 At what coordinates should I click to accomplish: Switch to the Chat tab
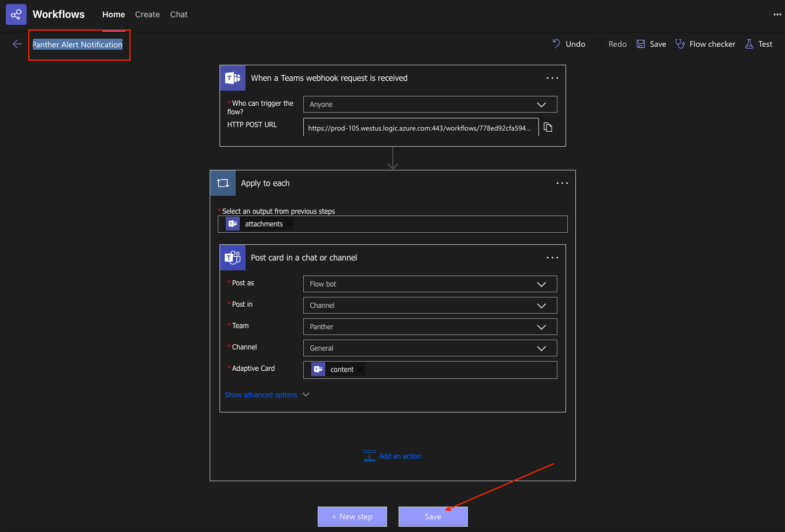pyautogui.click(x=178, y=14)
